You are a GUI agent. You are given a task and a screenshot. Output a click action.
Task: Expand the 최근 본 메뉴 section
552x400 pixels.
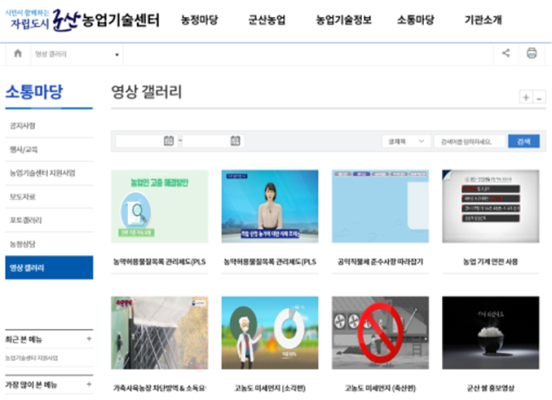click(89, 339)
